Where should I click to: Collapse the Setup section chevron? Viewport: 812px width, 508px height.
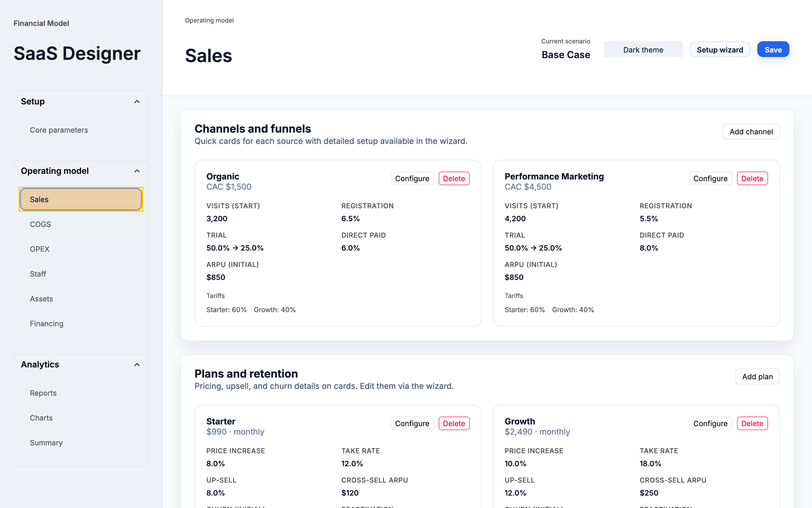(x=137, y=102)
